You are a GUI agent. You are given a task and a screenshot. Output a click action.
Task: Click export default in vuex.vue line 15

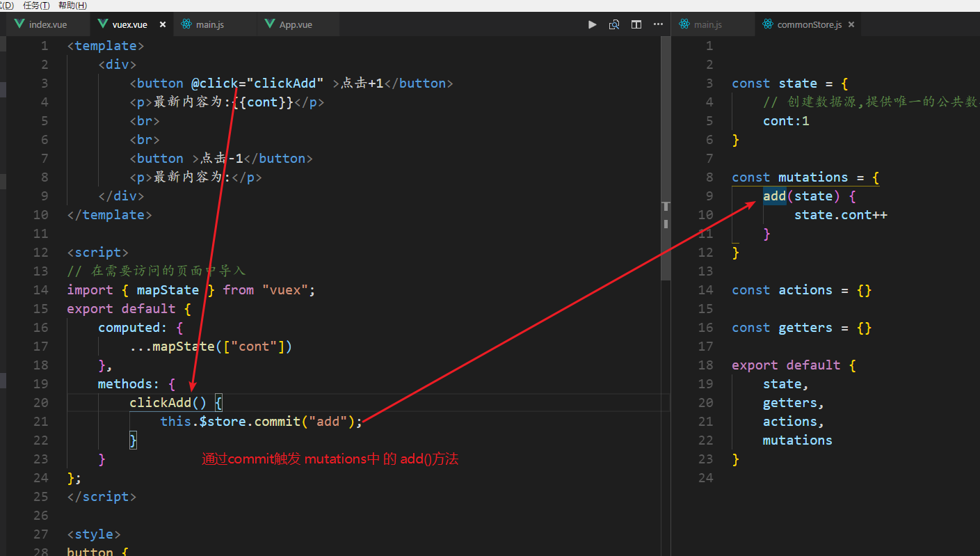pyautogui.click(x=122, y=309)
